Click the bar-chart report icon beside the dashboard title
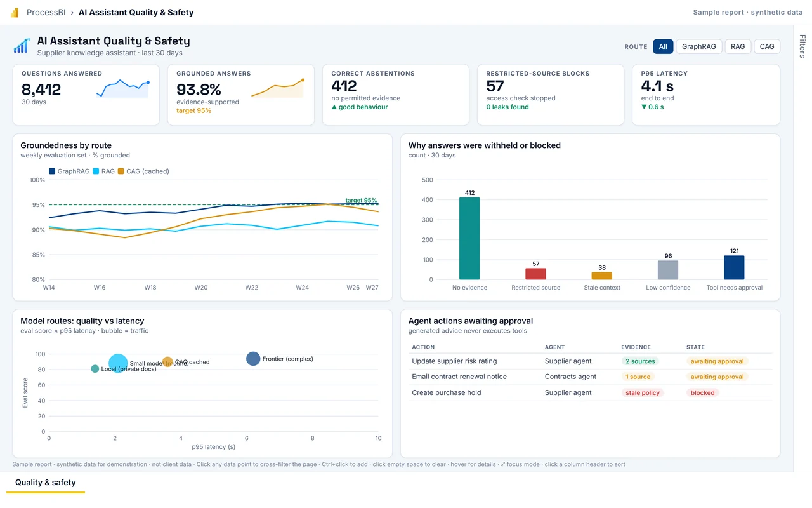The image size is (812, 508). 22,46
